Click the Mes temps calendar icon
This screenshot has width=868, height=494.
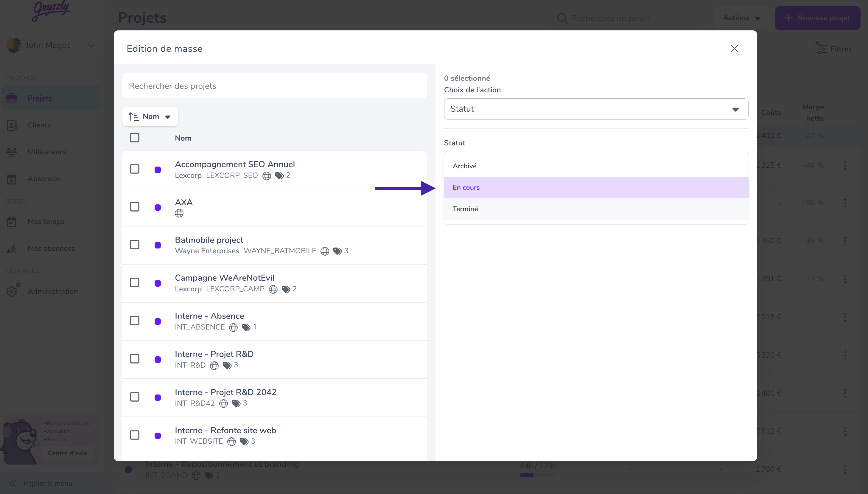pyautogui.click(x=12, y=222)
